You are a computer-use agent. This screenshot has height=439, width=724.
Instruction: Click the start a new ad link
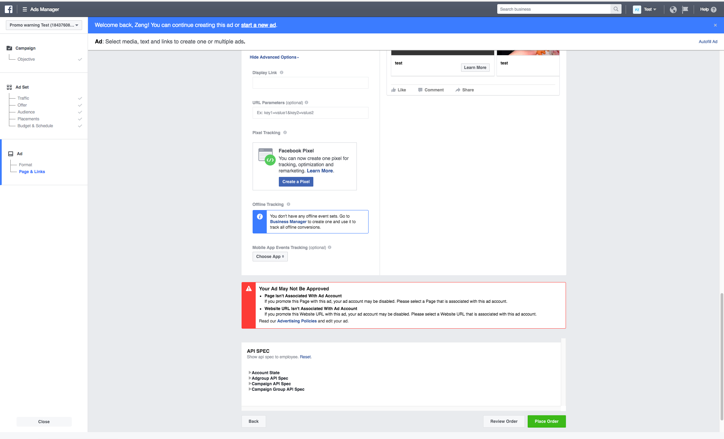[x=259, y=25]
